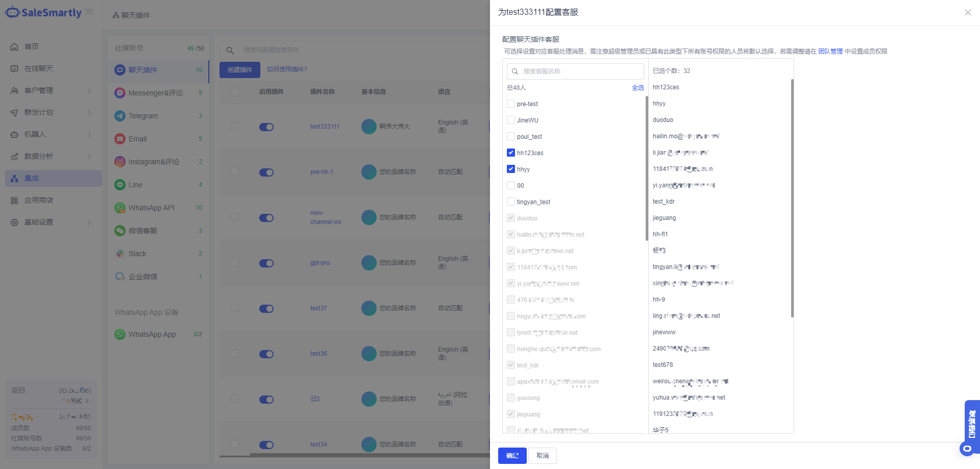Open 在线聊天 from the sidebar
This screenshot has width=980, height=469.
point(39,68)
